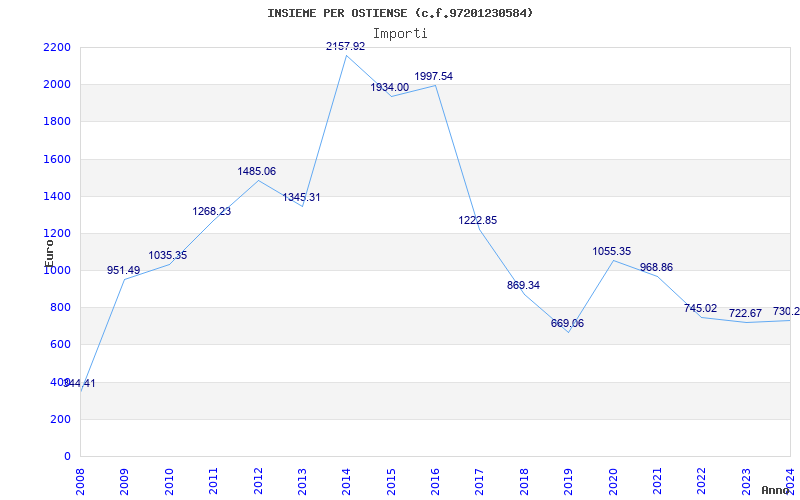Click the y-axis value 0
The width and height of the screenshot is (800, 500).
point(67,457)
